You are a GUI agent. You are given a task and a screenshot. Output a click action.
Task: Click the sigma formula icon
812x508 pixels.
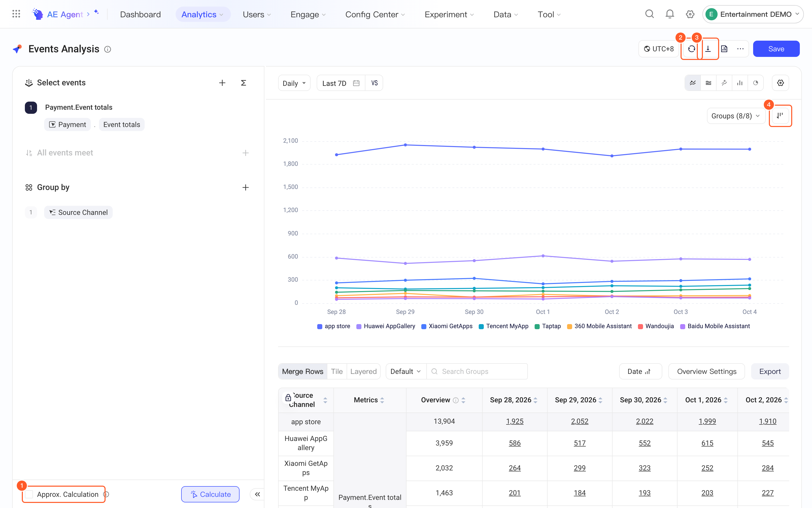(244, 83)
